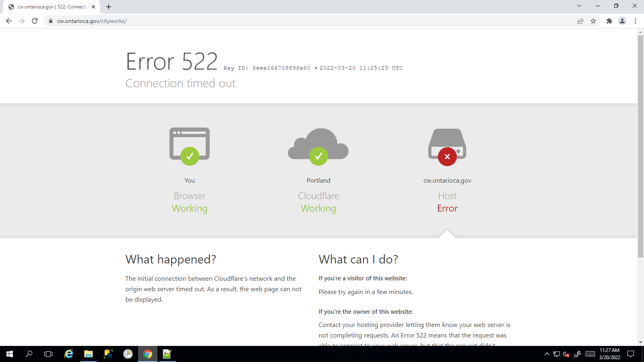Bookmark this page with the star
This screenshot has height=362, width=644.
point(593,21)
